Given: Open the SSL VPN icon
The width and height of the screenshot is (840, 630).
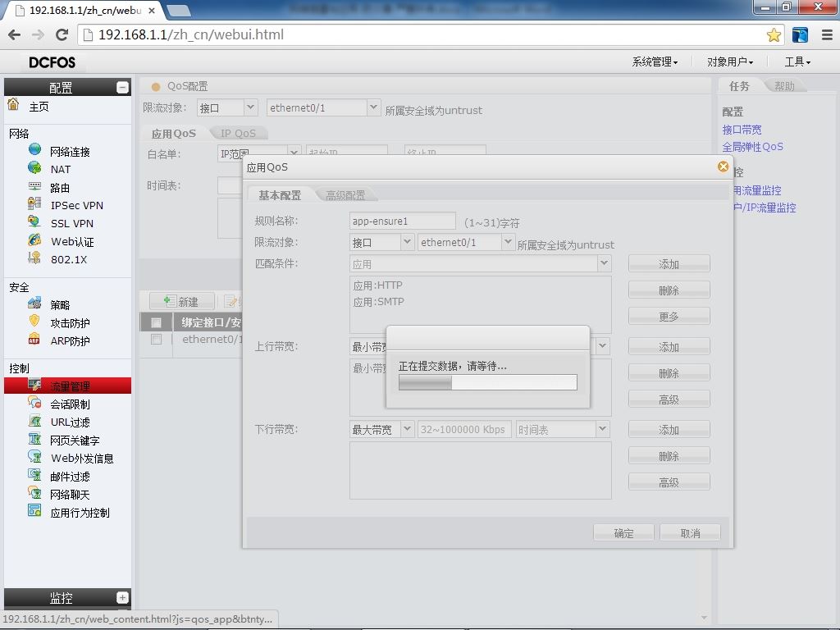Looking at the screenshot, I should (x=34, y=221).
